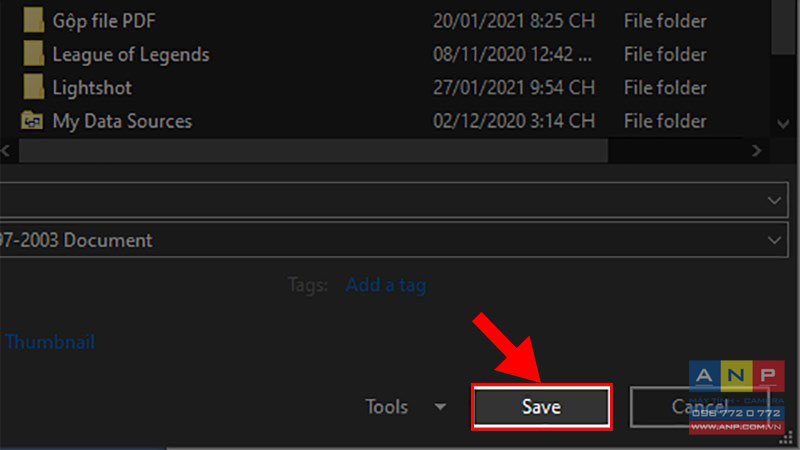Click the Cancel button
The image size is (800, 450).
(x=699, y=407)
